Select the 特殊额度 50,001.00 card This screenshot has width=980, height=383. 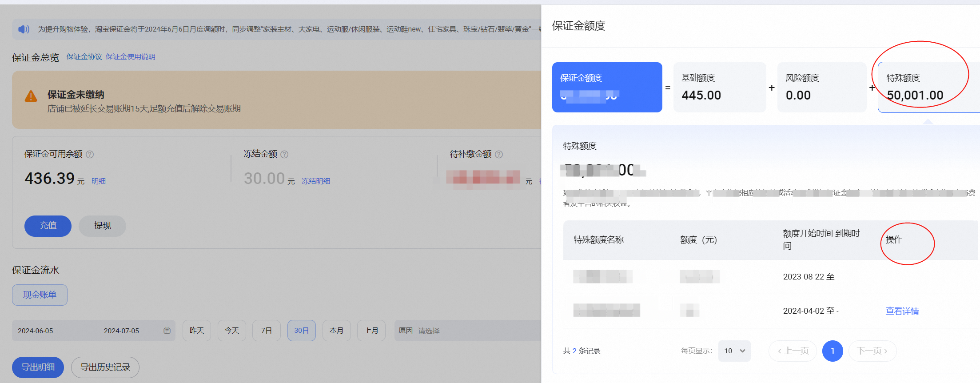coord(929,87)
